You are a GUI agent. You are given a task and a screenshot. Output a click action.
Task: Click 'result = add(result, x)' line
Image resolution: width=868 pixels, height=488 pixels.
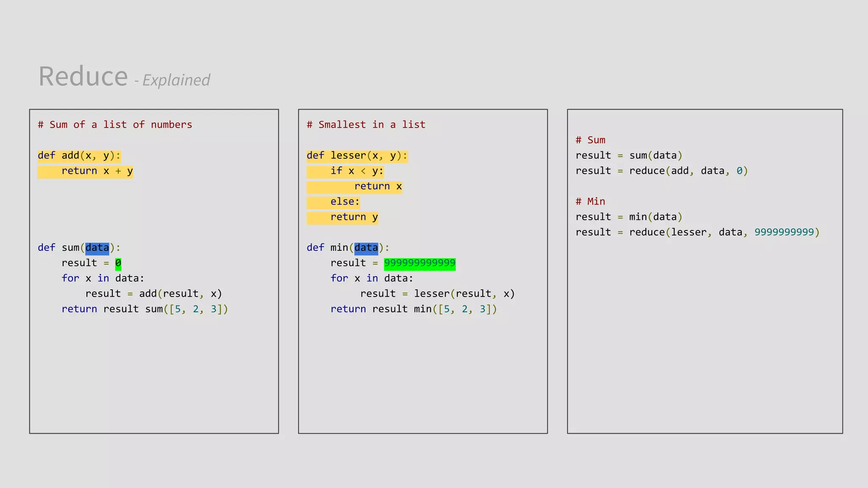(154, 294)
